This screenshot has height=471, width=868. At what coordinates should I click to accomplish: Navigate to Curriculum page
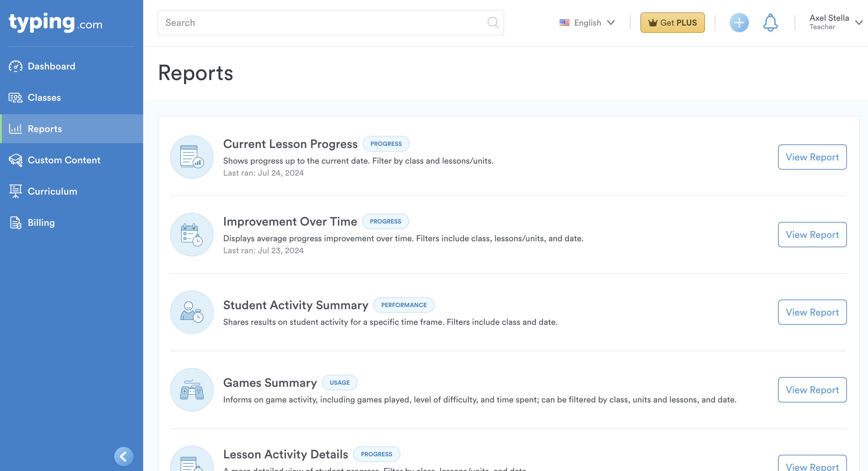(x=52, y=191)
